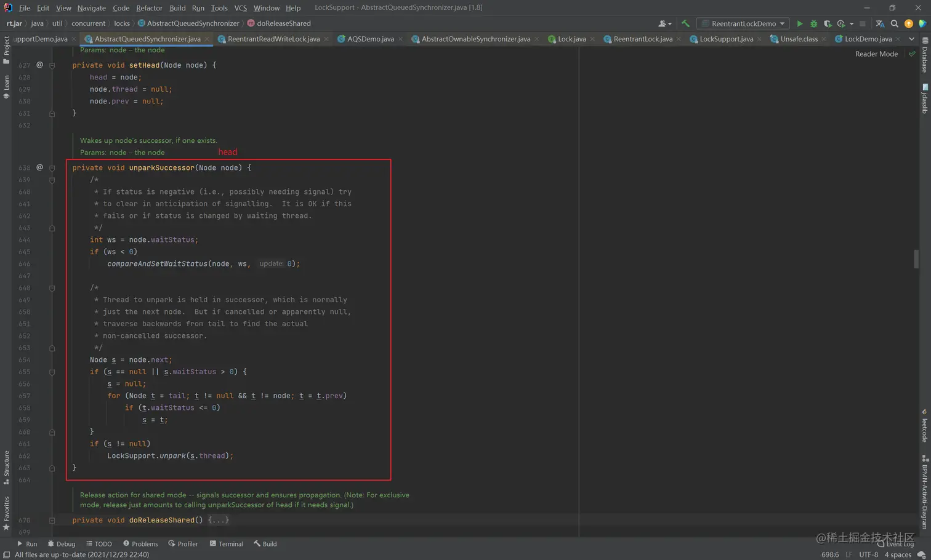Open the BPMN-Activiti-Diagram side panel
Screen dimensions: 931x560
tap(925, 492)
